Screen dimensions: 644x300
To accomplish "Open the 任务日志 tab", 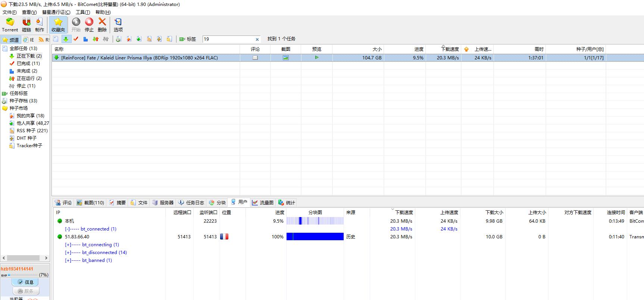I will 191,202.
